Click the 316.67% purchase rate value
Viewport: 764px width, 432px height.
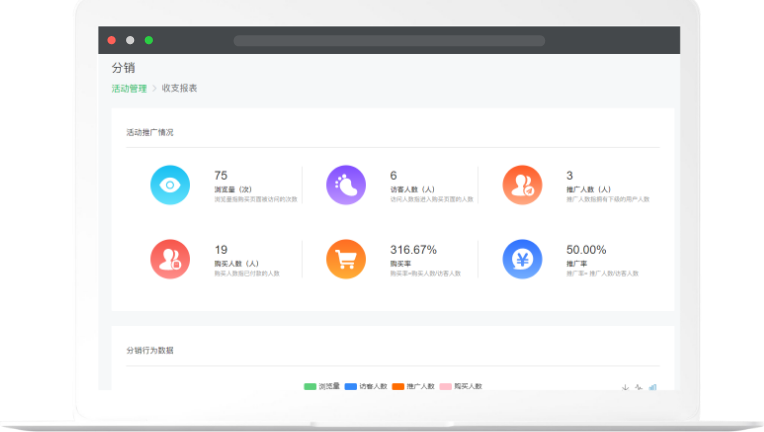pyautogui.click(x=413, y=250)
